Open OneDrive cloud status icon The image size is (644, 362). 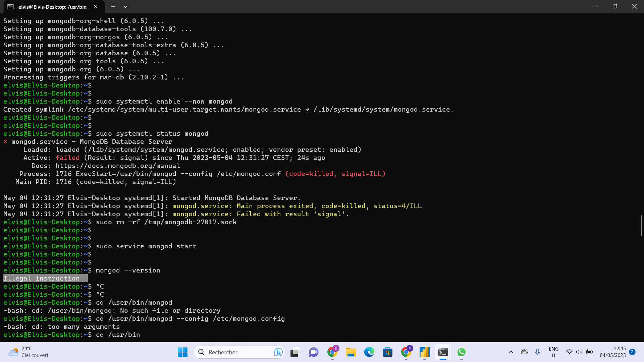point(524,352)
